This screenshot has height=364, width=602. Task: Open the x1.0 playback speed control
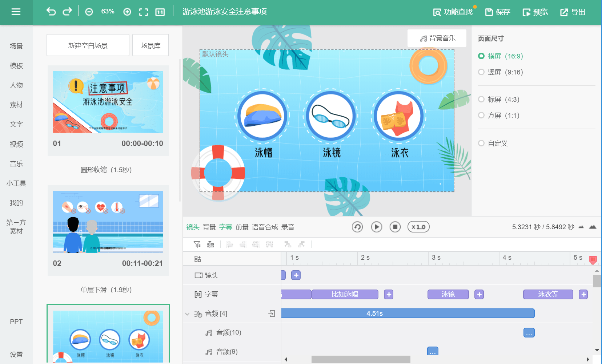[x=418, y=227]
